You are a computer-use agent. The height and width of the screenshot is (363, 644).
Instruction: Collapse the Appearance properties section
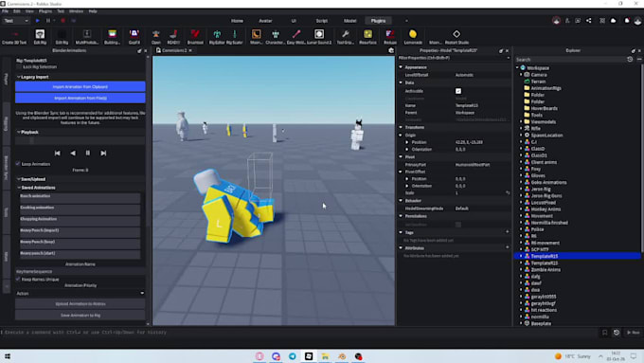pyautogui.click(x=401, y=67)
